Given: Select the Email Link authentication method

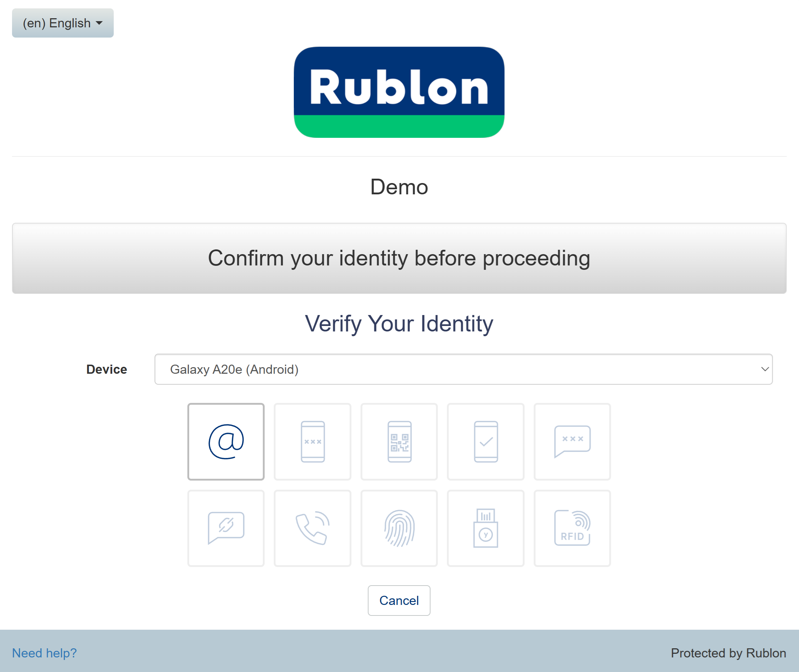Looking at the screenshot, I should pyautogui.click(x=226, y=442).
